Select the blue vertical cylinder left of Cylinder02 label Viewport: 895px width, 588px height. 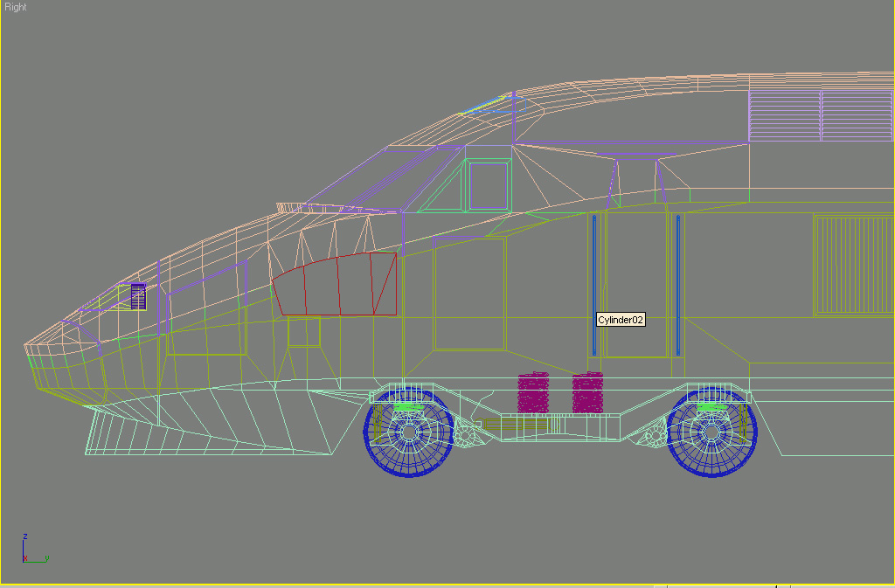click(594, 285)
